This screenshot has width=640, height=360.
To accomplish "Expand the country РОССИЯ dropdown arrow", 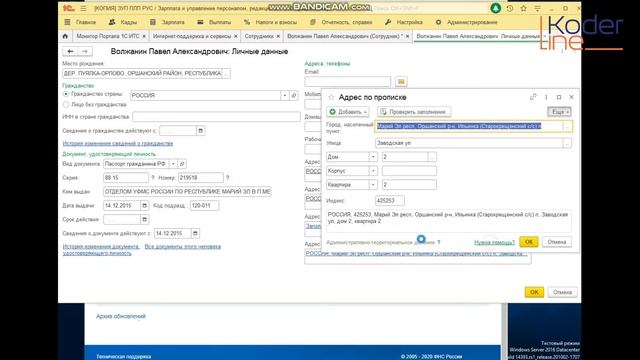I will pyautogui.click(x=285, y=96).
